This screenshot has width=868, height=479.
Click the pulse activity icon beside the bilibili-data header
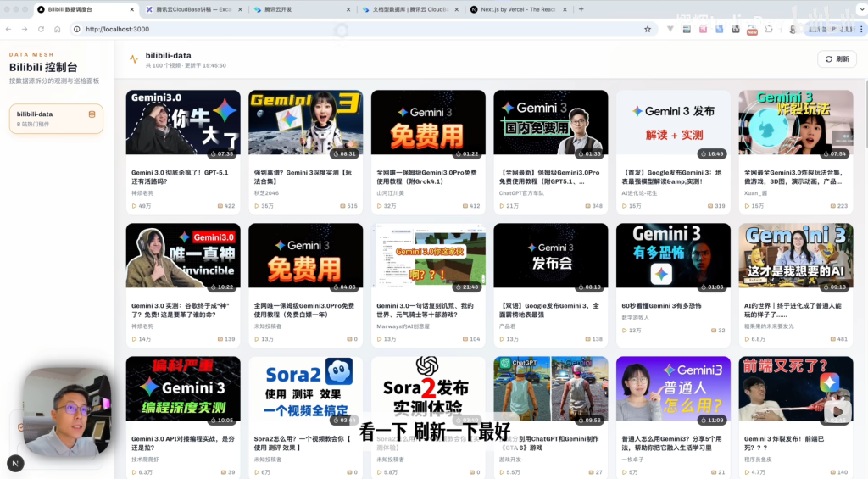(x=134, y=59)
